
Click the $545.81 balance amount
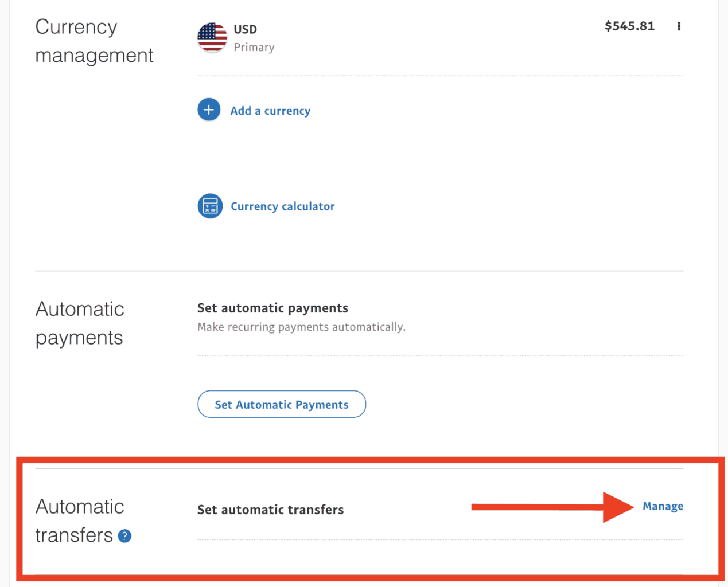pyautogui.click(x=629, y=26)
